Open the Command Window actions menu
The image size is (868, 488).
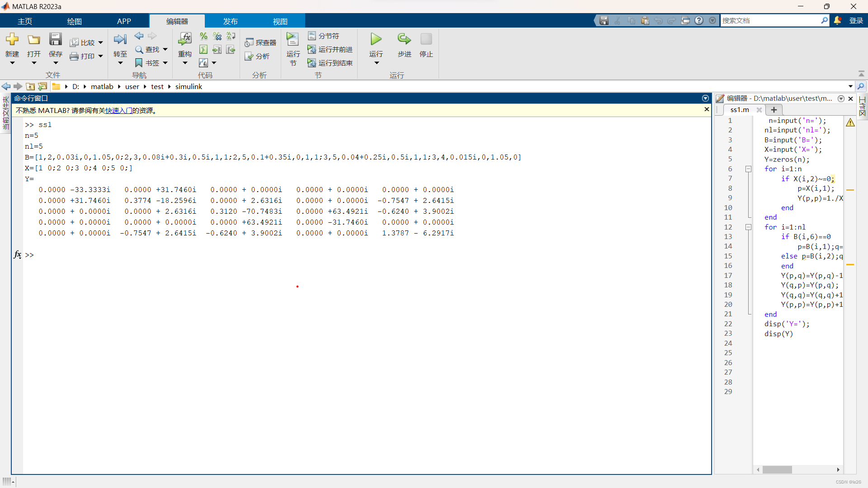705,98
